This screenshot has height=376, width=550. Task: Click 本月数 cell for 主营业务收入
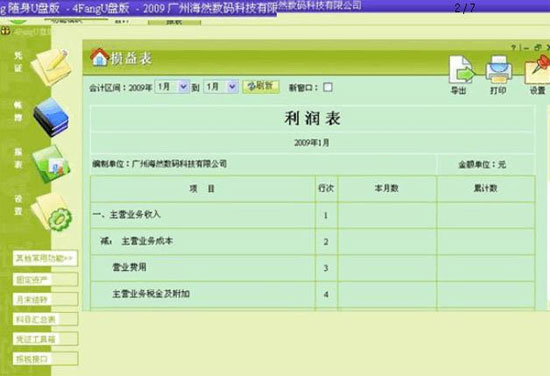point(387,215)
